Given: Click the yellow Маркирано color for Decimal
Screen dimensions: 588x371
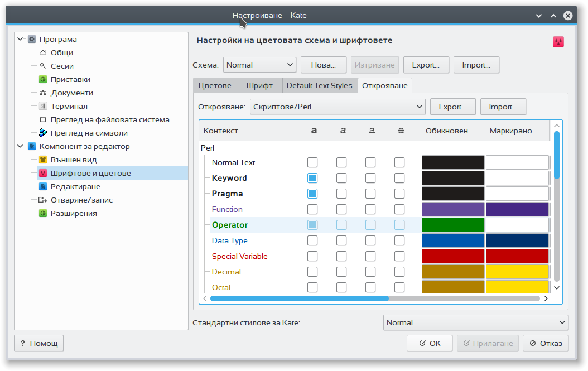Looking at the screenshot, I should coord(518,272).
